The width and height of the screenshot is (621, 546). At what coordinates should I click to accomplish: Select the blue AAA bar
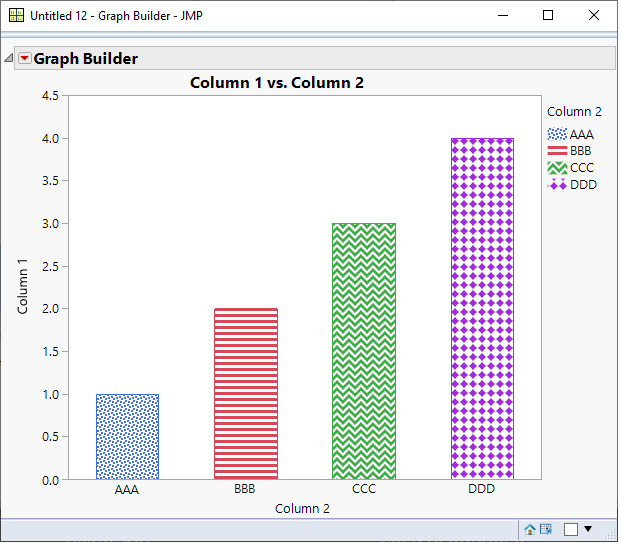pyautogui.click(x=127, y=437)
